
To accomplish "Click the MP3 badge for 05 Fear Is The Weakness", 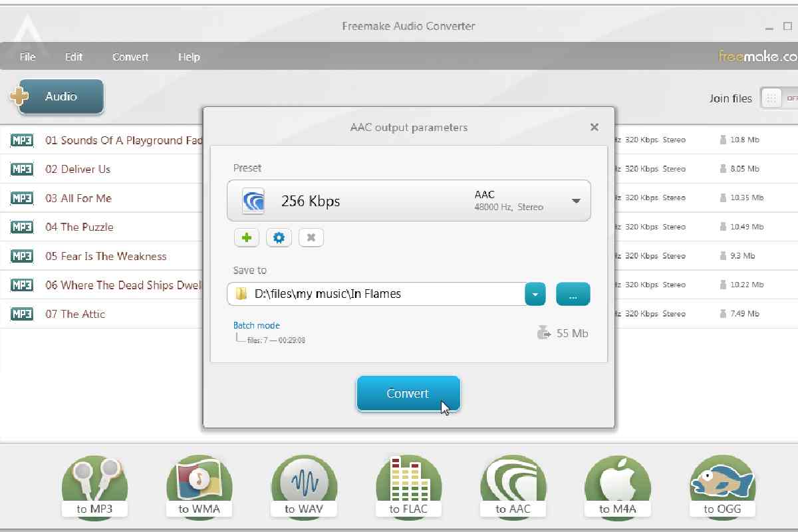I will click(22, 256).
